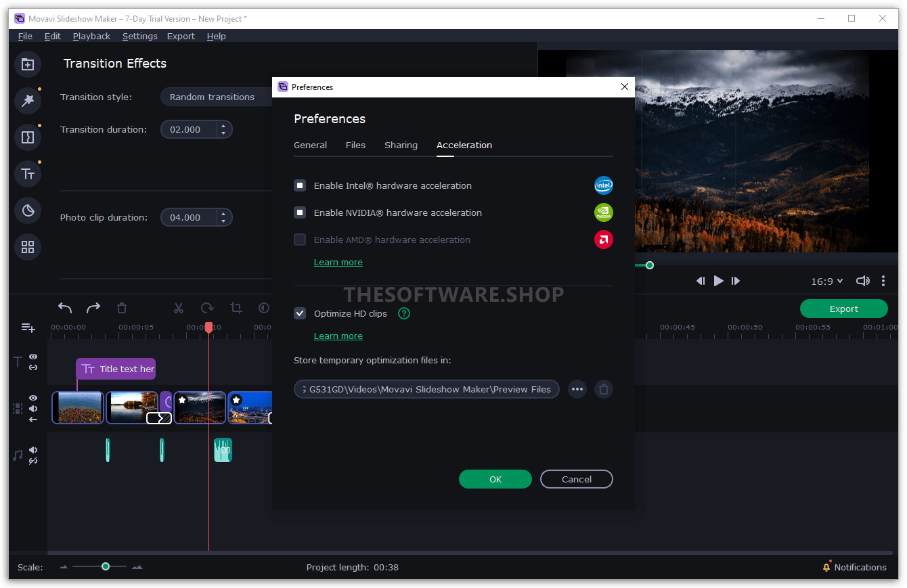
Task: Rotate the clip using rotate icon
Action: tap(207, 308)
